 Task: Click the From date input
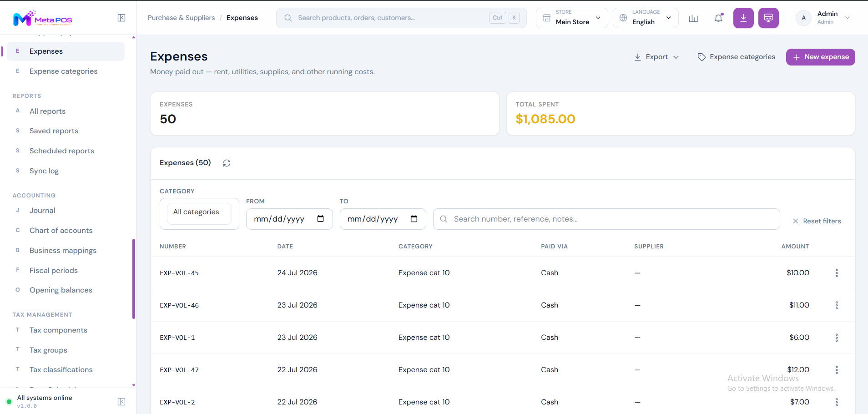(289, 219)
